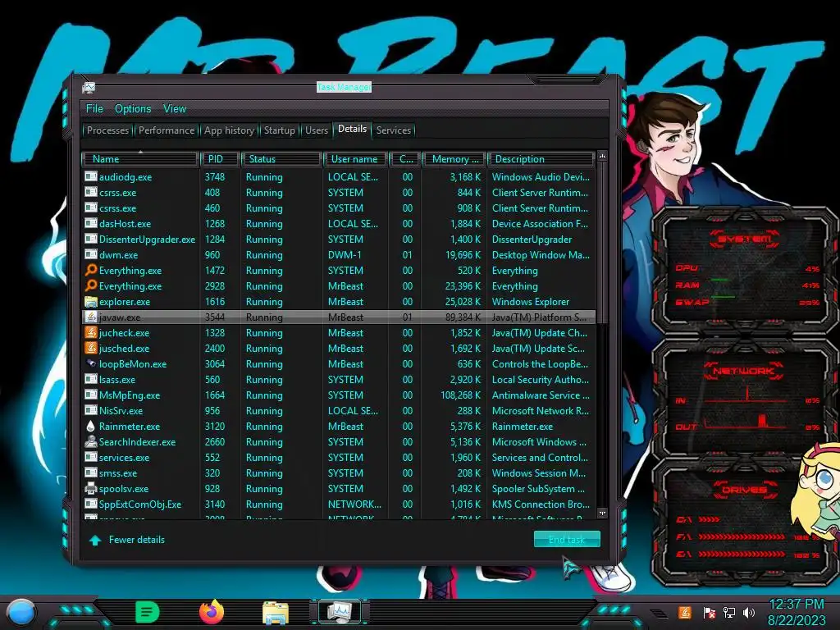Click csrss.exe row with PID 408
The image size is (840, 630).
(339, 192)
